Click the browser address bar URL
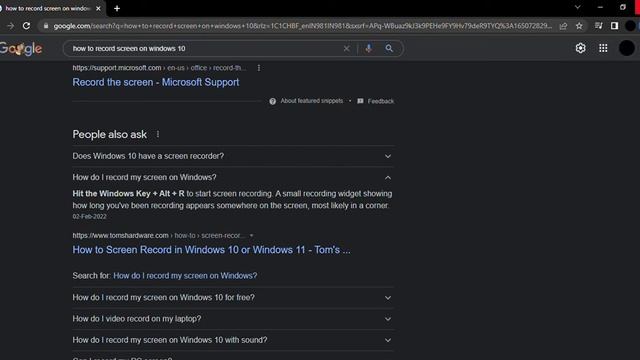The width and height of the screenshot is (640, 360). click(x=302, y=26)
